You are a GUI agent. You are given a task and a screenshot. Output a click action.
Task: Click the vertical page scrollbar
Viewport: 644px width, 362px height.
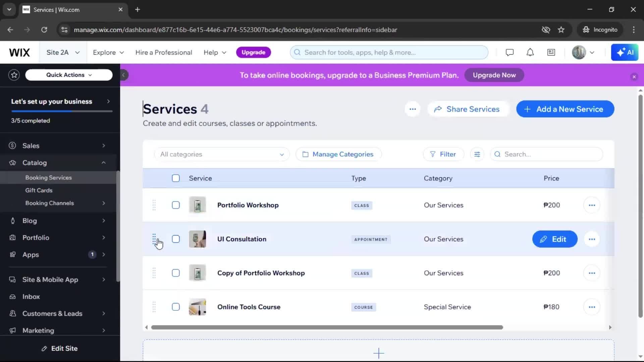click(x=640, y=206)
